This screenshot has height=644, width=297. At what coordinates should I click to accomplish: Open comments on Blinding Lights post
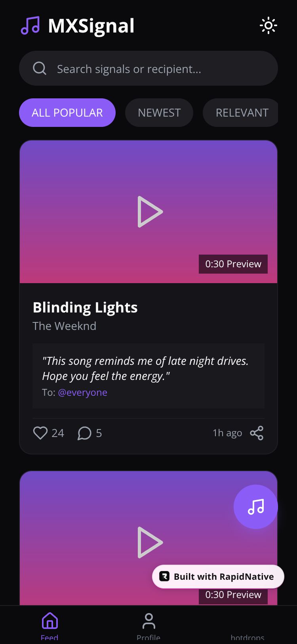click(84, 433)
